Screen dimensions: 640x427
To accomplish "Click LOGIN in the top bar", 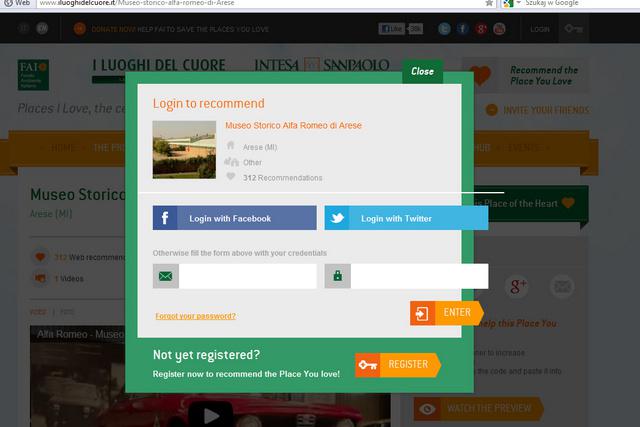I will pyautogui.click(x=540, y=29).
